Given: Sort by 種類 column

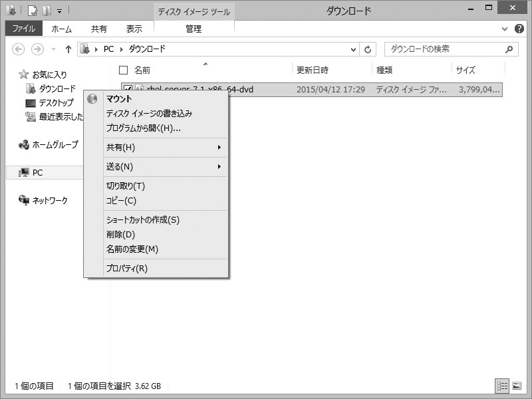Looking at the screenshot, I should click(x=384, y=70).
